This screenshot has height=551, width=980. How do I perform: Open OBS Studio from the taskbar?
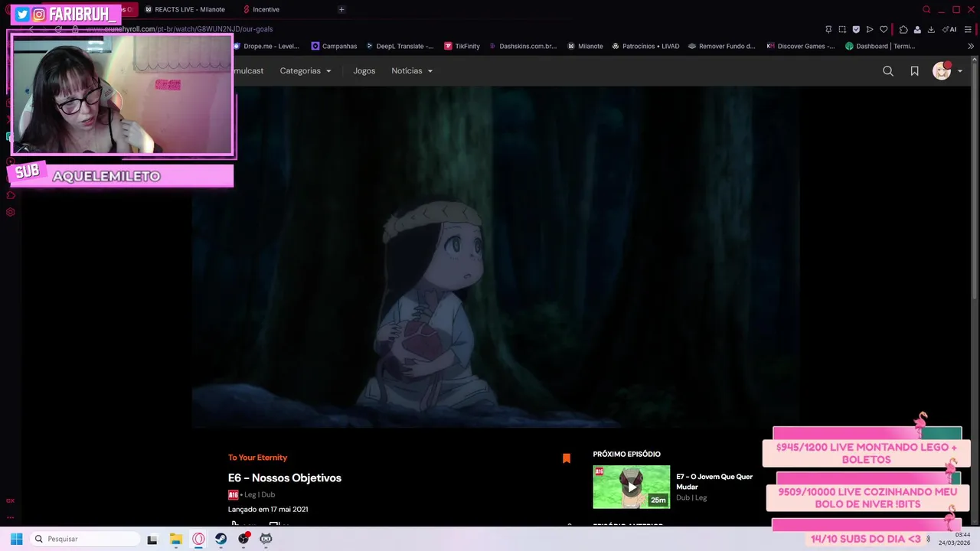point(243,539)
